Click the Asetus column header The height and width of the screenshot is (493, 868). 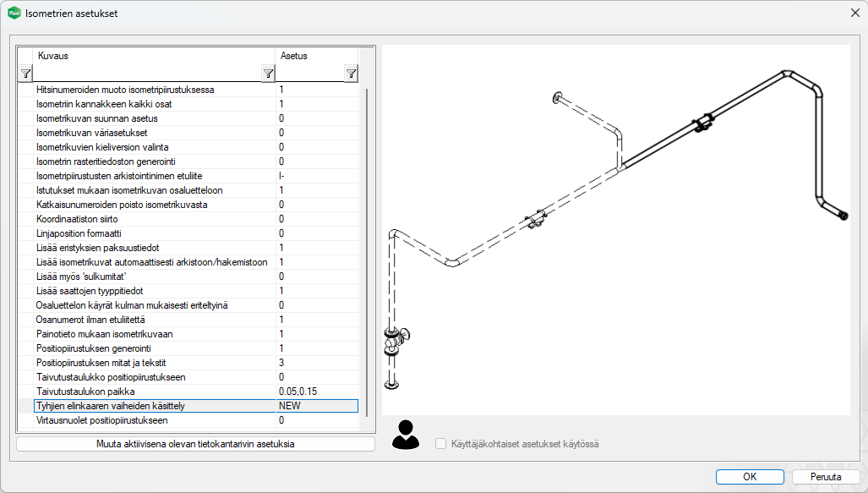point(317,56)
